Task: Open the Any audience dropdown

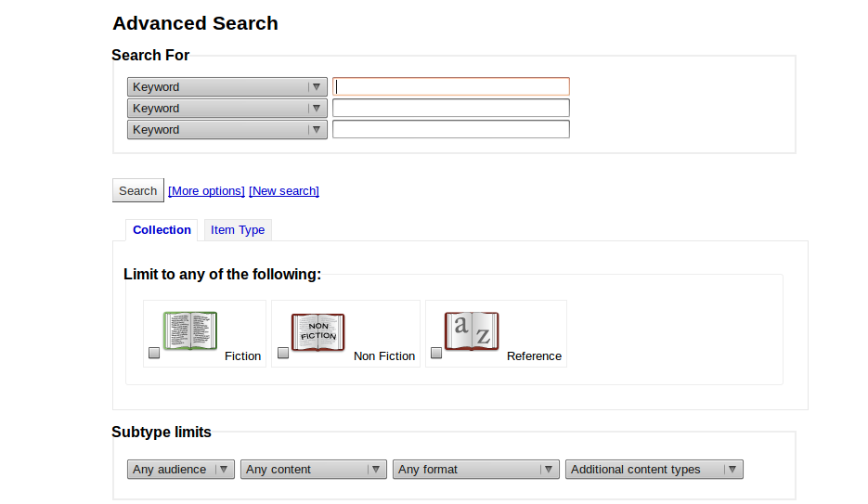Action: click(180, 470)
